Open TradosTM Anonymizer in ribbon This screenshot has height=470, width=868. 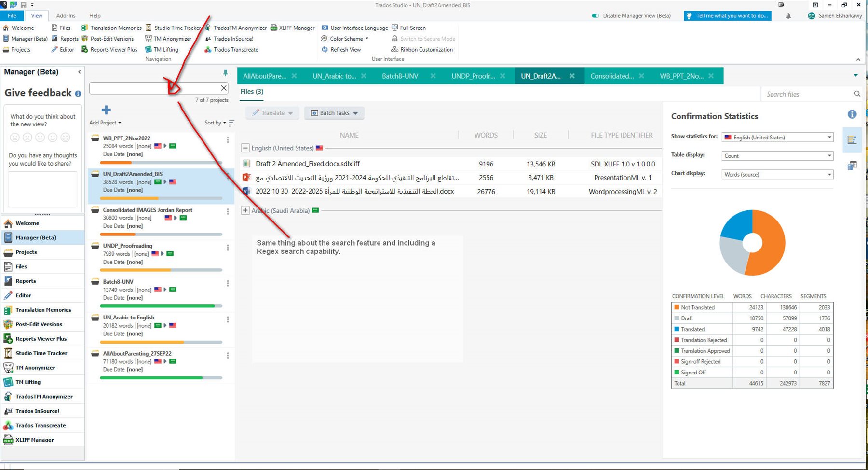tap(236, 28)
